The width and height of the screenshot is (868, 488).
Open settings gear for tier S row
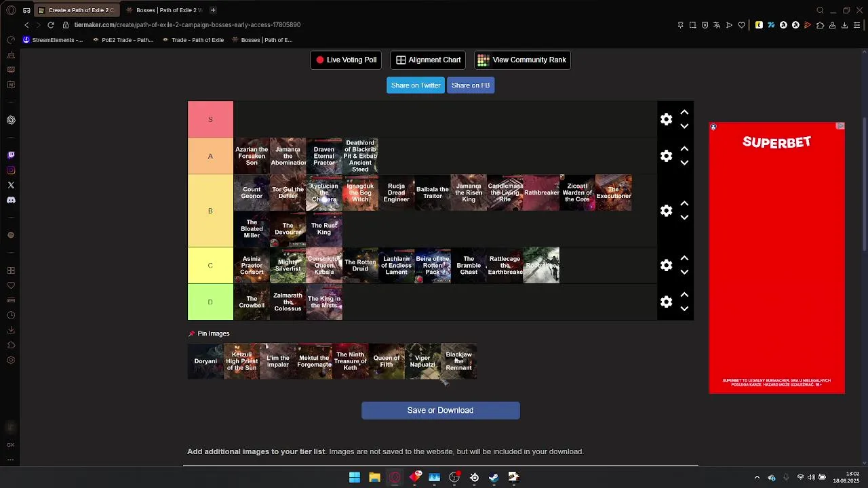(667, 119)
